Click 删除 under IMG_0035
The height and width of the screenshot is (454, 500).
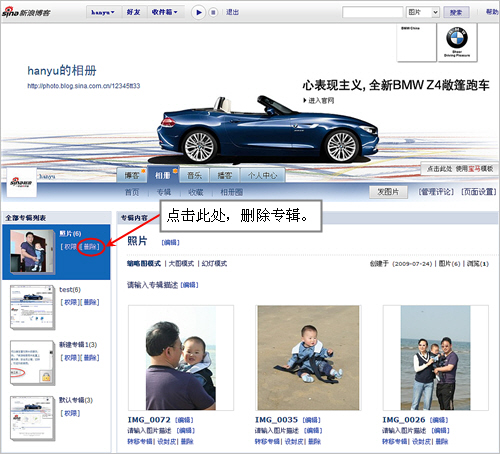pyautogui.click(x=315, y=442)
